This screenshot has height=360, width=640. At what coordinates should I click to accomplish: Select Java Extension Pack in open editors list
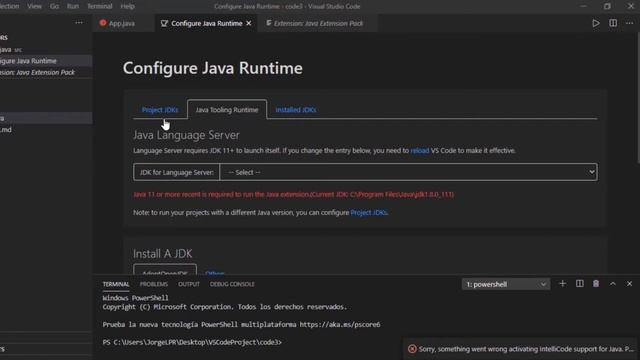pos(46,72)
